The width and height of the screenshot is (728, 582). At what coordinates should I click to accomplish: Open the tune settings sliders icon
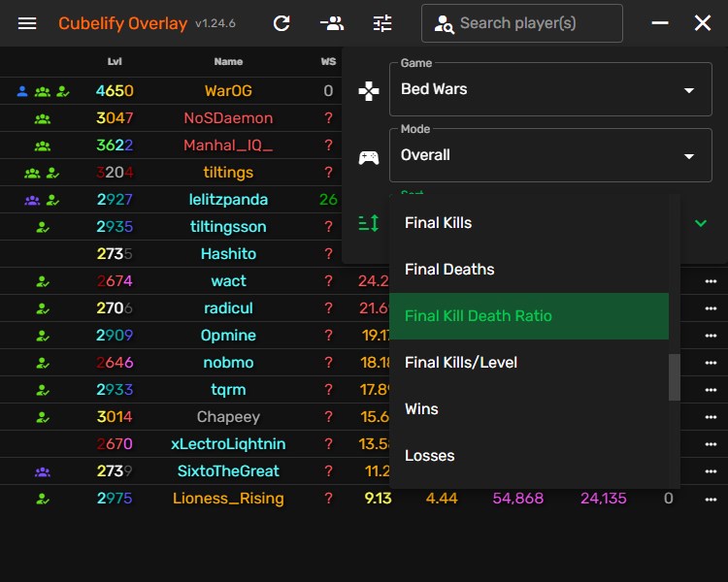point(382,23)
